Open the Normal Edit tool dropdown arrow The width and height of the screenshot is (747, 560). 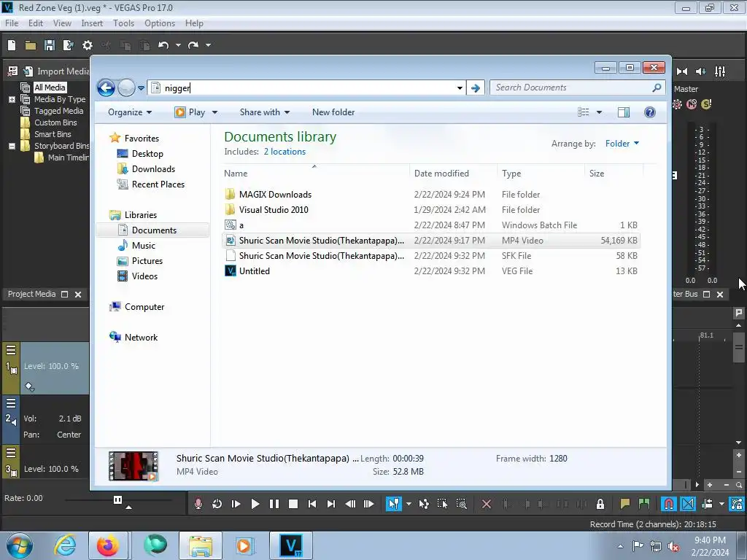(409, 504)
